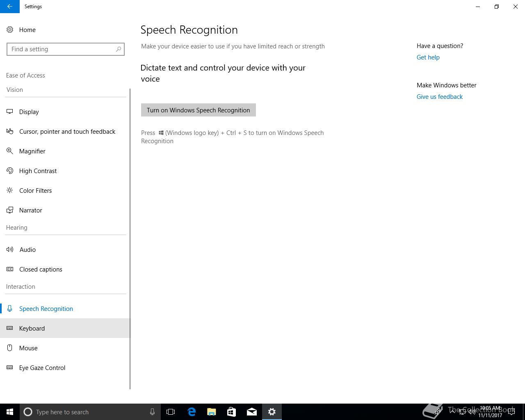Click the taskbar clock and date
Viewport: 525px width, 420px height.
point(490,412)
